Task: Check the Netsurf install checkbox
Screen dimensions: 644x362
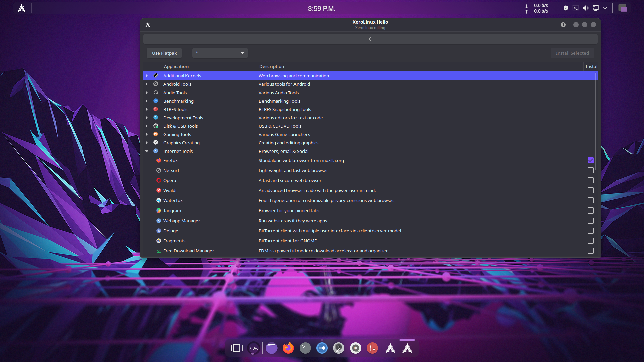Action: 591,170
